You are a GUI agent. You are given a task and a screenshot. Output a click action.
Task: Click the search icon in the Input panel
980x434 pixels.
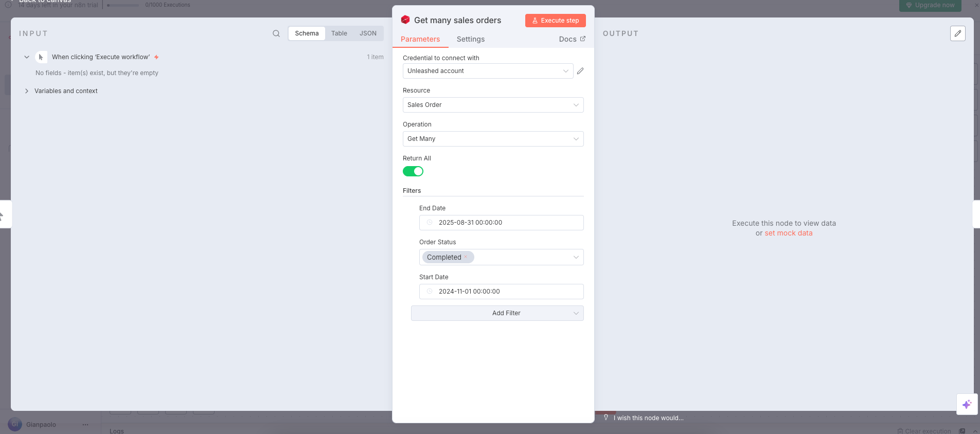coord(276,33)
